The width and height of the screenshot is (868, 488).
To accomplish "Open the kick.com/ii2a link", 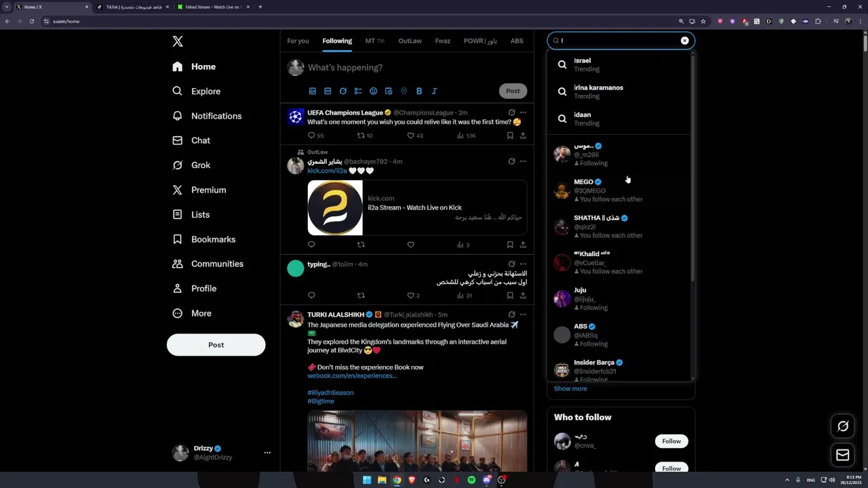I will [327, 171].
